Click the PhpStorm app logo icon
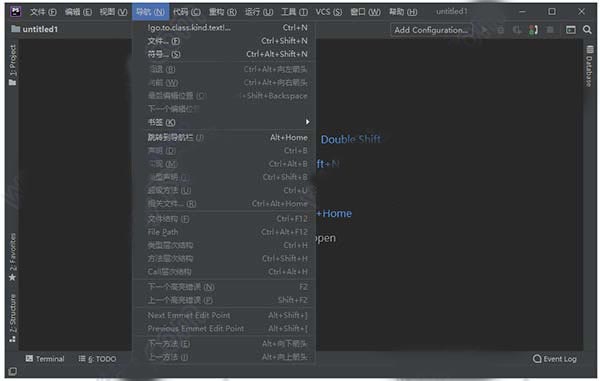600x381 pixels. coord(16,11)
